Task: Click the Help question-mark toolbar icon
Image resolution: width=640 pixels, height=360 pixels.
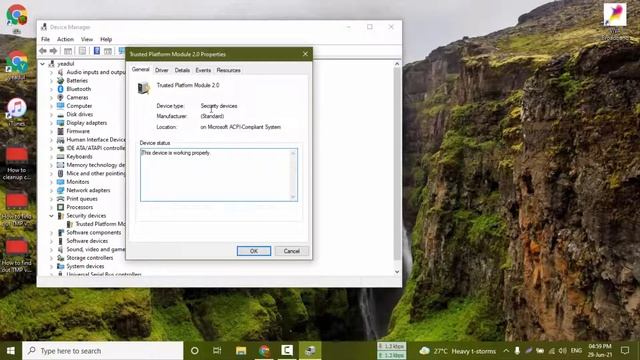Action: tap(97, 51)
